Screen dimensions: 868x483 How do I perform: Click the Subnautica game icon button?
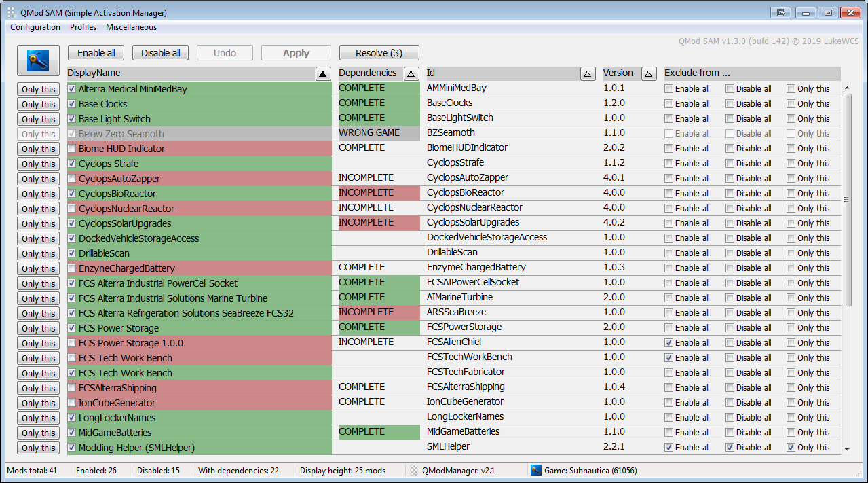pos(38,62)
